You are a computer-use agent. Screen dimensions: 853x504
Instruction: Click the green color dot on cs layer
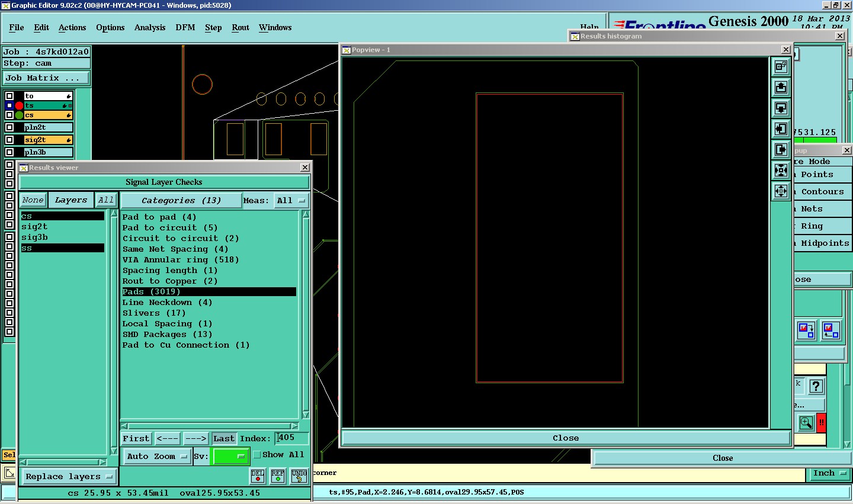click(x=19, y=115)
